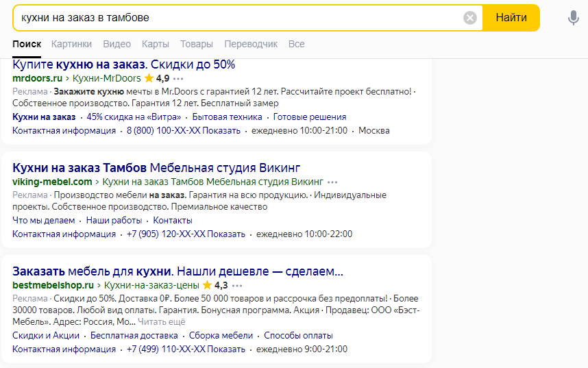Open the options dots next to bestmebelshop.ru rating
The width and height of the screenshot is (588, 368).
(x=237, y=286)
